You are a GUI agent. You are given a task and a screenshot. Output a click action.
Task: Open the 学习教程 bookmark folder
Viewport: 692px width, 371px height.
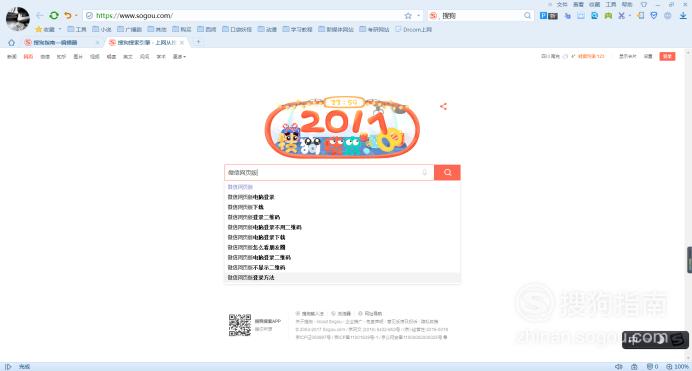click(297, 30)
